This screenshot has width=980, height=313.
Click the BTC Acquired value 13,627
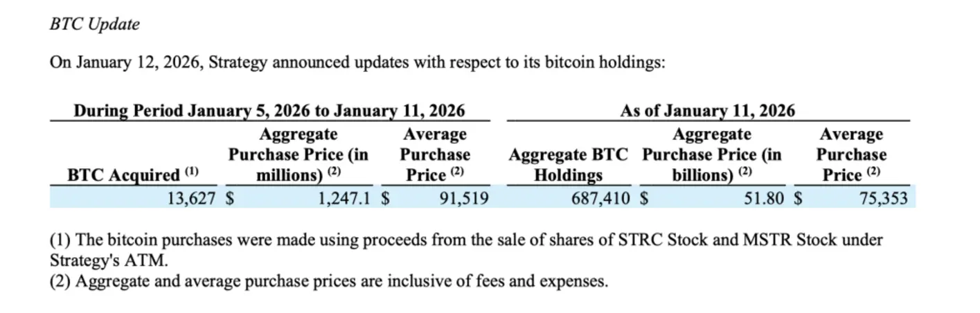point(191,199)
